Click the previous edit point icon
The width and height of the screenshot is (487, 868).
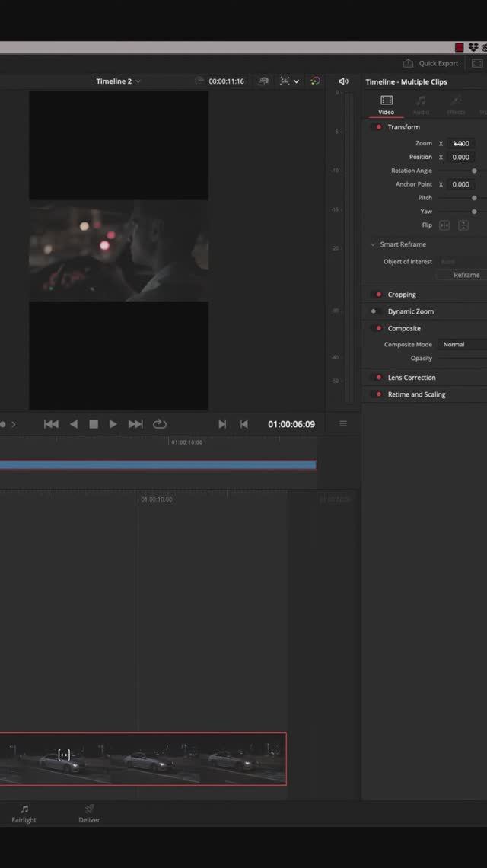(x=244, y=424)
